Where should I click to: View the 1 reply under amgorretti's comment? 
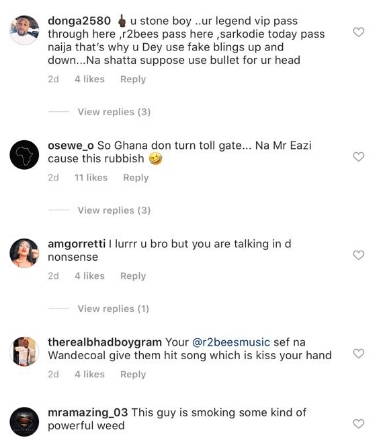[113, 309]
